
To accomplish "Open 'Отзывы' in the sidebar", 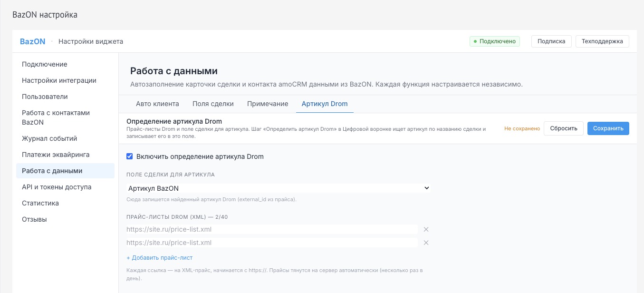I will click(66, 219).
